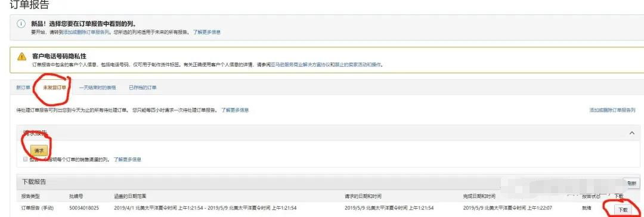
Task: Click the 刷新 refresh button
Action: click(x=631, y=183)
